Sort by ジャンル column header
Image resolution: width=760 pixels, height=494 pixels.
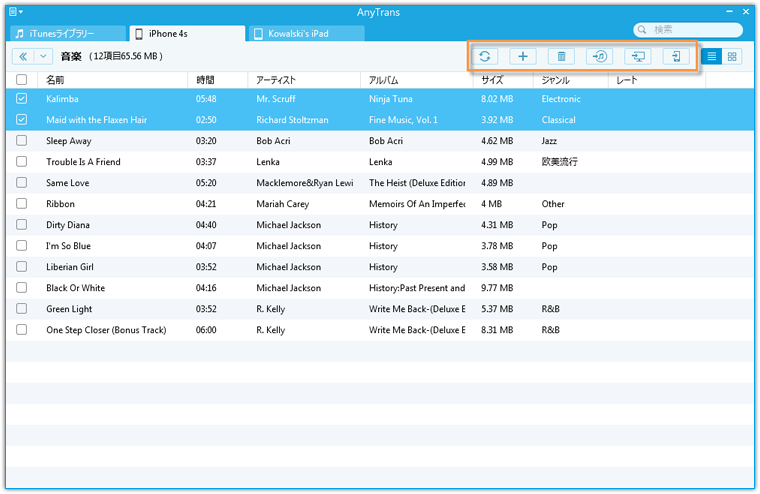pos(570,80)
